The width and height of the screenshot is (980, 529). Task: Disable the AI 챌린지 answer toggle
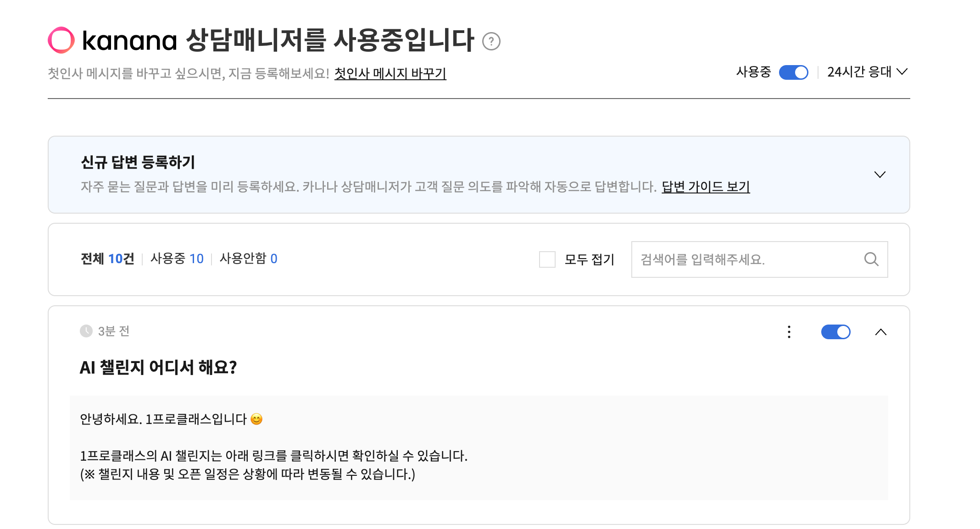click(835, 332)
